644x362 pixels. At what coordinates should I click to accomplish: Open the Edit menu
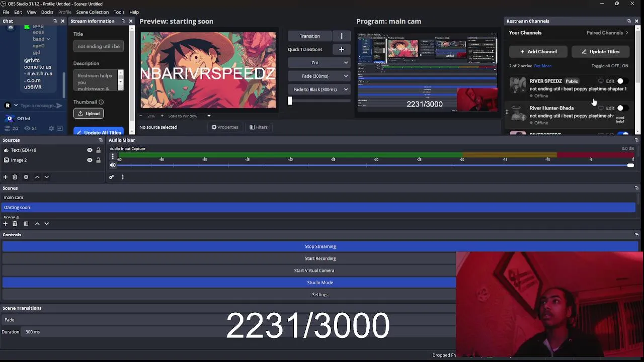pyautogui.click(x=18, y=12)
